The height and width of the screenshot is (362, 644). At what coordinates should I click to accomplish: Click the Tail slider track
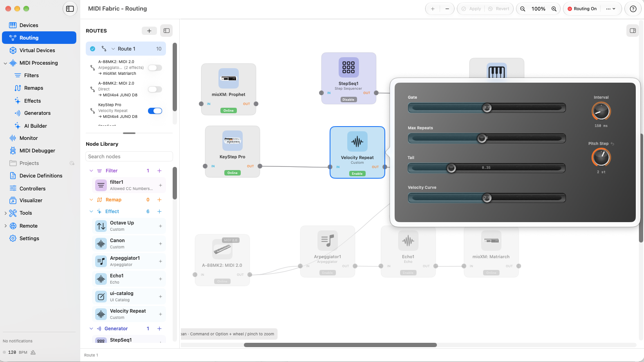[x=487, y=168]
